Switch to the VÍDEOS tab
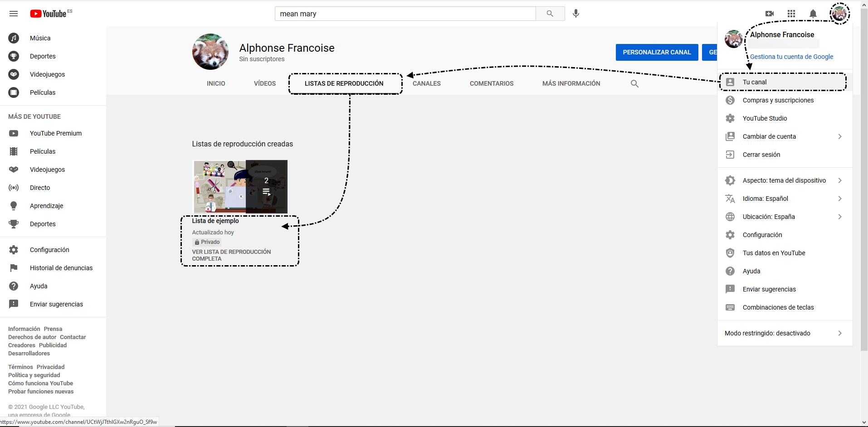This screenshot has height=427, width=868. click(265, 83)
